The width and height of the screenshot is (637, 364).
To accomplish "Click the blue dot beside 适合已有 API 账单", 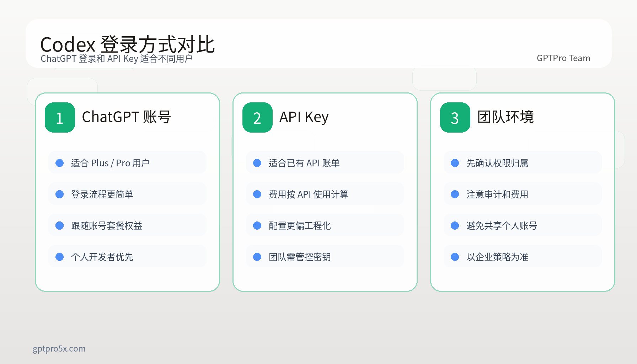I will pyautogui.click(x=257, y=163).
